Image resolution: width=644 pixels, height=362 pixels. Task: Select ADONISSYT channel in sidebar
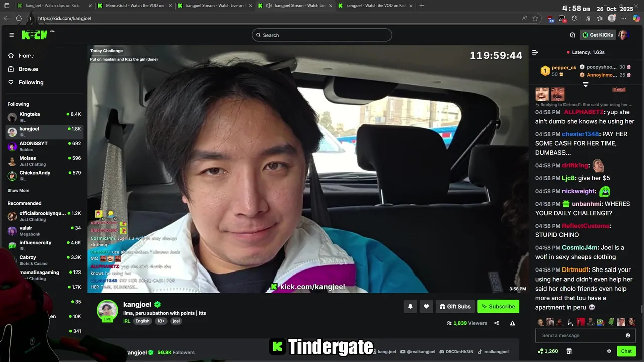click(44, 146)
